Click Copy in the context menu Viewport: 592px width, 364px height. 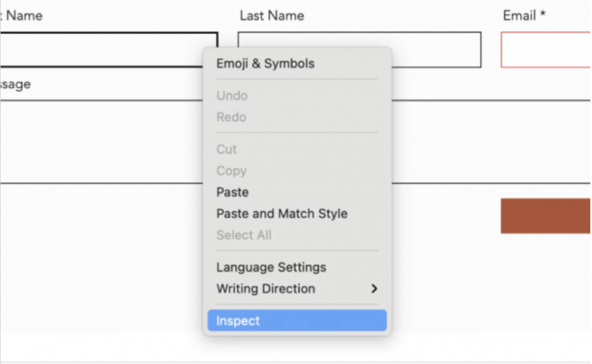click(231, 170)
